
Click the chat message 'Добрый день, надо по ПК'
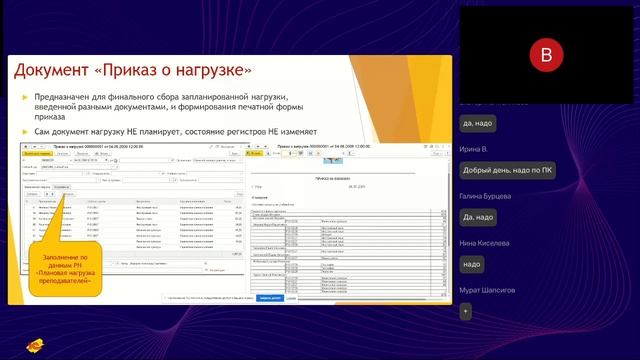click(507, 170)
